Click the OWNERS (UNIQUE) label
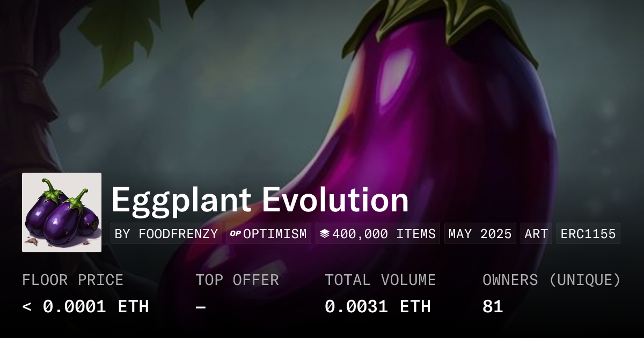 point(551,280)
